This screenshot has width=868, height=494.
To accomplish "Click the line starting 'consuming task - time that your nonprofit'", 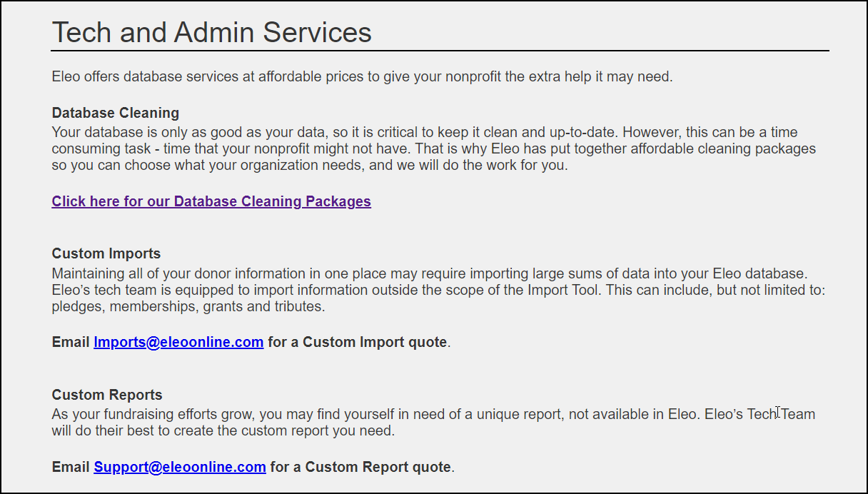I will 434,149.
